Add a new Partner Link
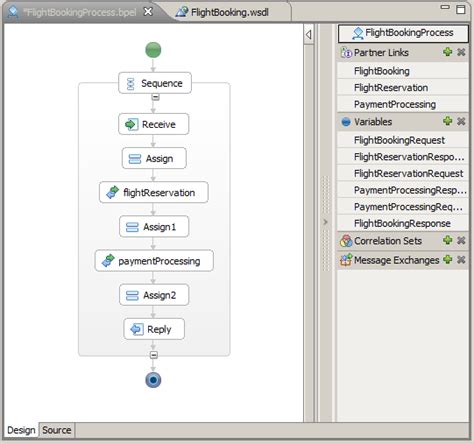The image size is (474, 444). tap(448, 52)
